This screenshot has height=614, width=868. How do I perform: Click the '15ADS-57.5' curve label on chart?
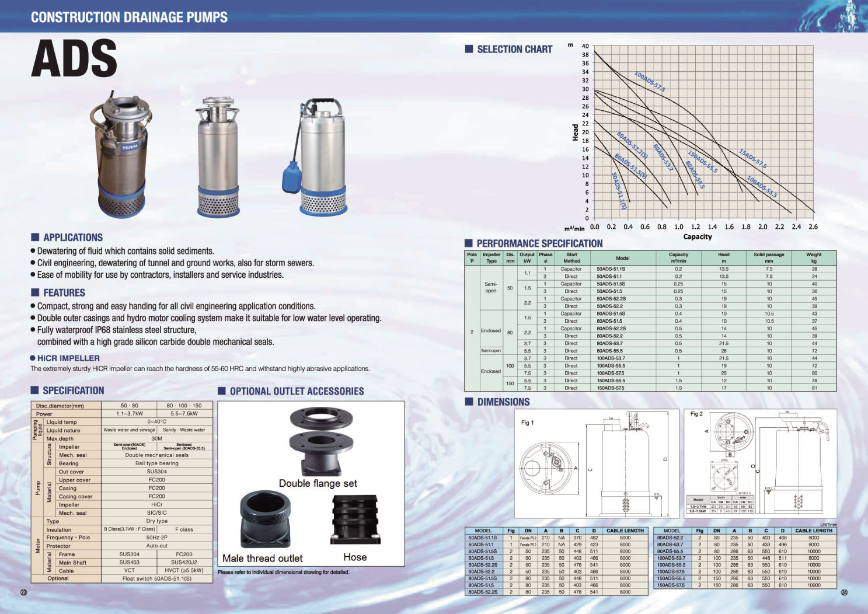(752, 158)
